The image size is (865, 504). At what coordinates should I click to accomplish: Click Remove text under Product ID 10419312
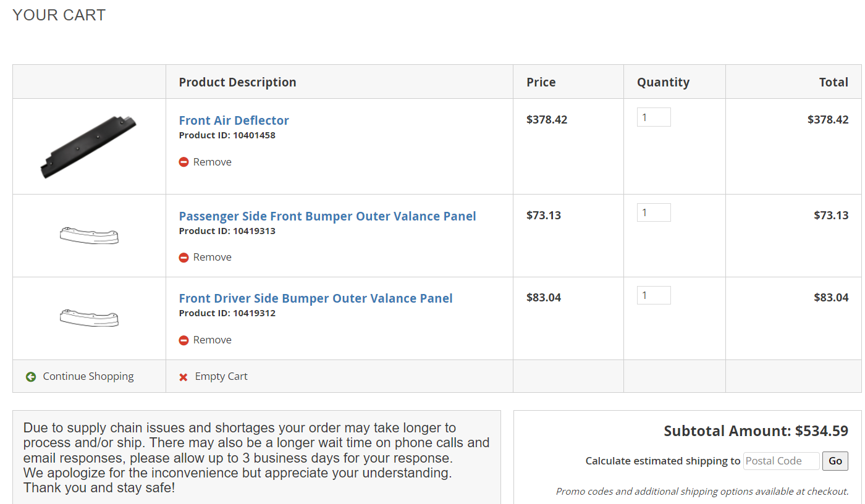pos(212,340)
